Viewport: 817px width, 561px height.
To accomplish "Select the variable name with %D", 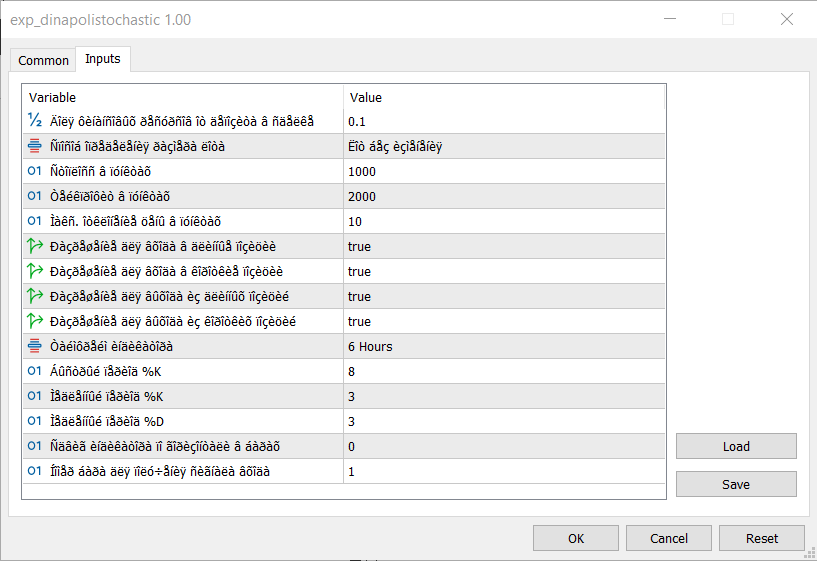I will point(107,421).
